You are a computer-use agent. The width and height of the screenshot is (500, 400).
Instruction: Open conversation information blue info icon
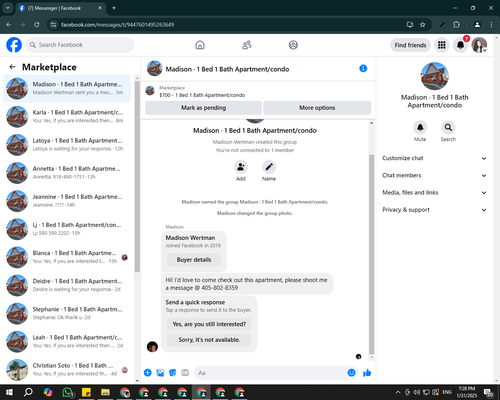click(363, 69)
